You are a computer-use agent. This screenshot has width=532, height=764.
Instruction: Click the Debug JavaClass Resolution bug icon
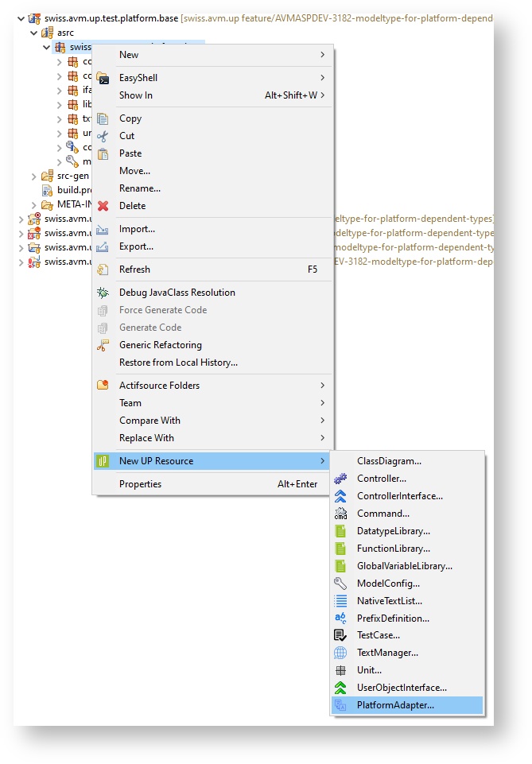pos(103,293)
